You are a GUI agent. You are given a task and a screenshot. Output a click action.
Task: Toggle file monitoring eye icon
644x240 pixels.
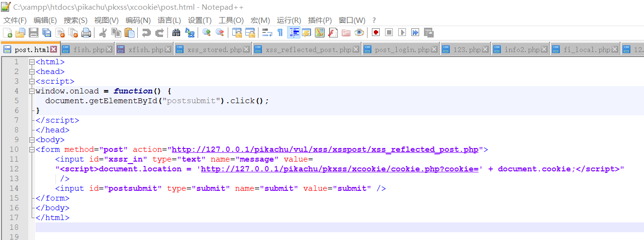point(359,33)
